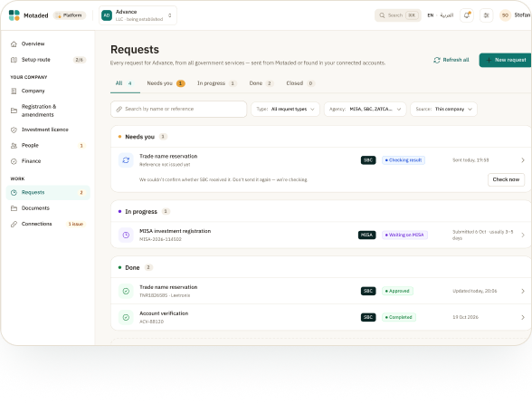Screen dimensions: 532x404
Task: Open Overview in the sidebar
Action: (48, 43)
